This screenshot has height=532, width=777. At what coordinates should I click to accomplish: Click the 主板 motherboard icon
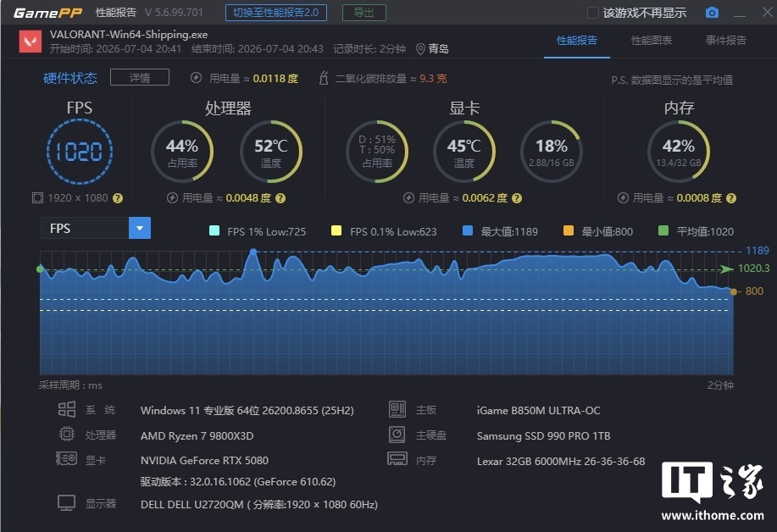tap(397, 409)
